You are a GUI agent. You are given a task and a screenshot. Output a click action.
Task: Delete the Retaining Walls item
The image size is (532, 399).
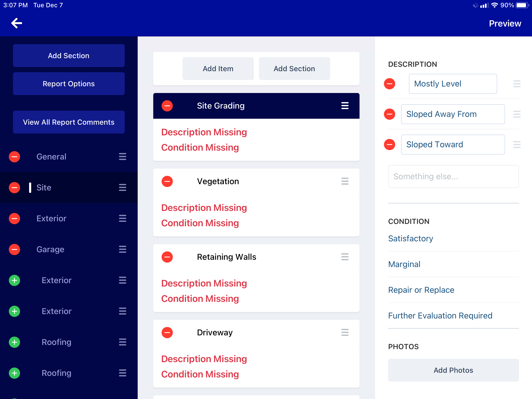pyautogui.click(x=167, y=257)
